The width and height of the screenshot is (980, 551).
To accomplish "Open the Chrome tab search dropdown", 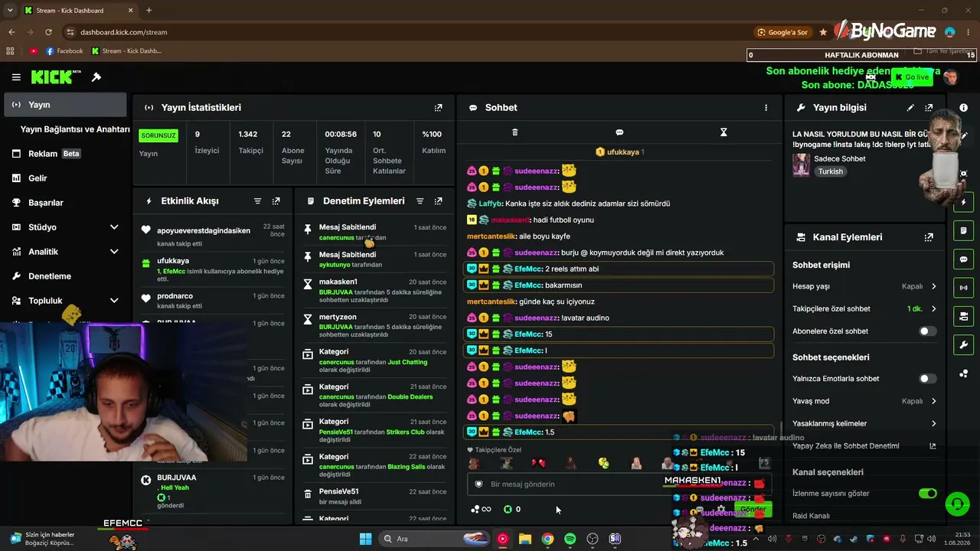I will point(11,11).
